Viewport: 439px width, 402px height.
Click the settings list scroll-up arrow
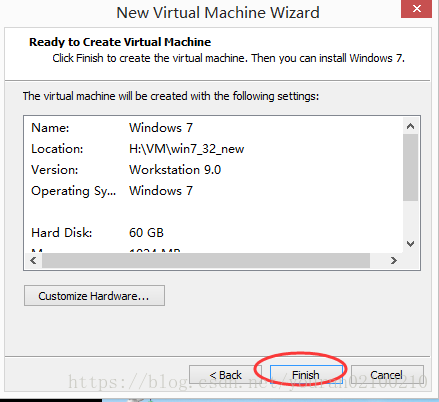pyautogui.click(x=411, y=126)
